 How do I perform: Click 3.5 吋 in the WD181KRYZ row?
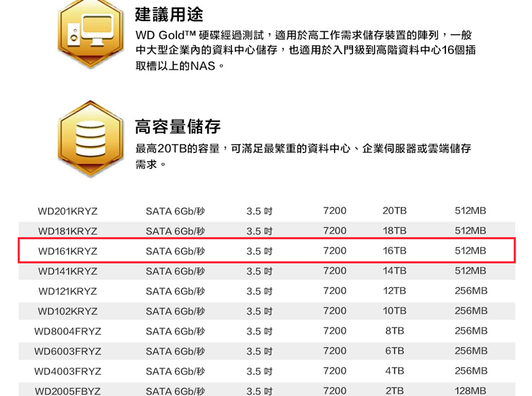coord(260,231)
